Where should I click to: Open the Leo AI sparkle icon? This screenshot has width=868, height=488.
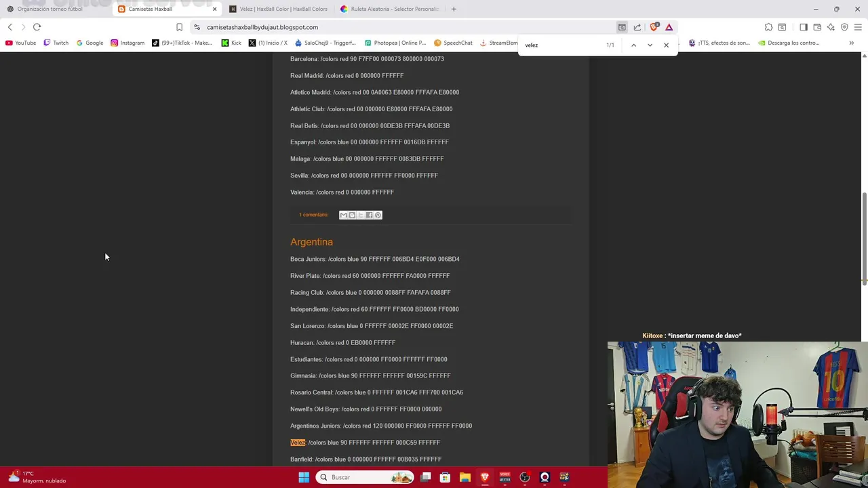coord(831,27)
